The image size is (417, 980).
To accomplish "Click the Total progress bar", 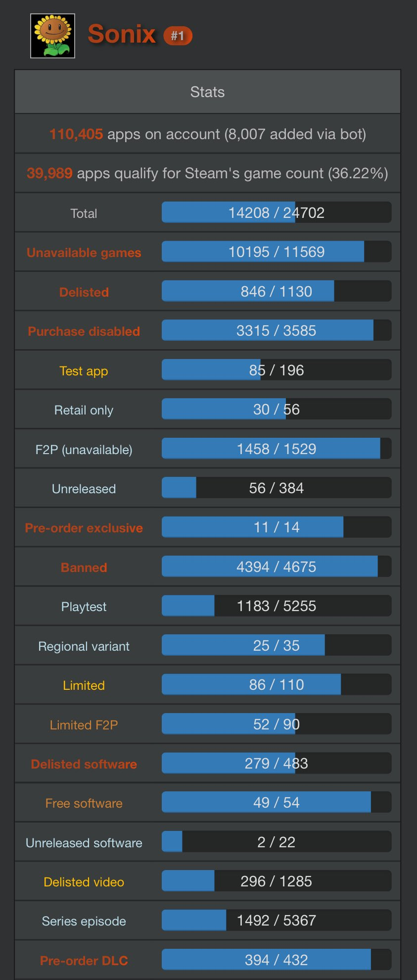I will click(276, 212).
